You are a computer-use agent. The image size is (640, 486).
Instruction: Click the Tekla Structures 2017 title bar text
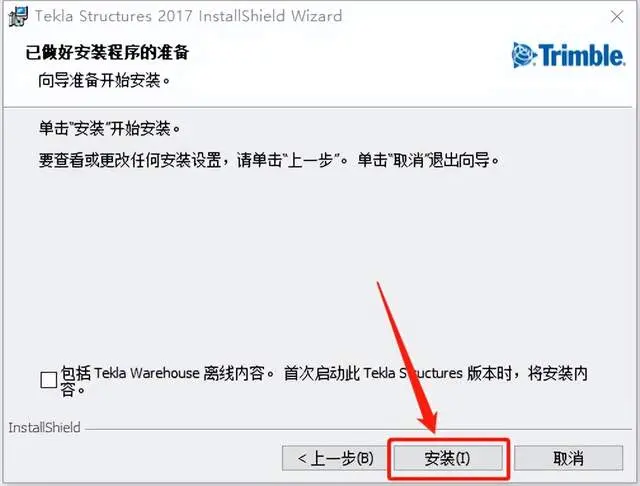click(188, 16)
